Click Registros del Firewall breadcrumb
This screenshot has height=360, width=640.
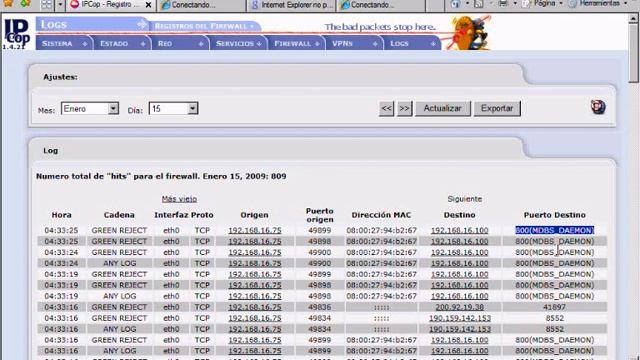point(204,26)
